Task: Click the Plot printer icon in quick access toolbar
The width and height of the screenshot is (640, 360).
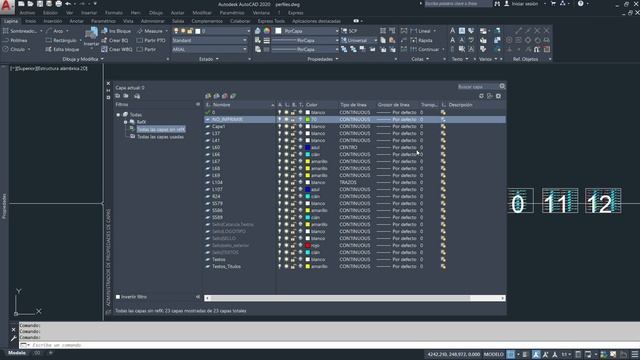Action: [58, 4]
